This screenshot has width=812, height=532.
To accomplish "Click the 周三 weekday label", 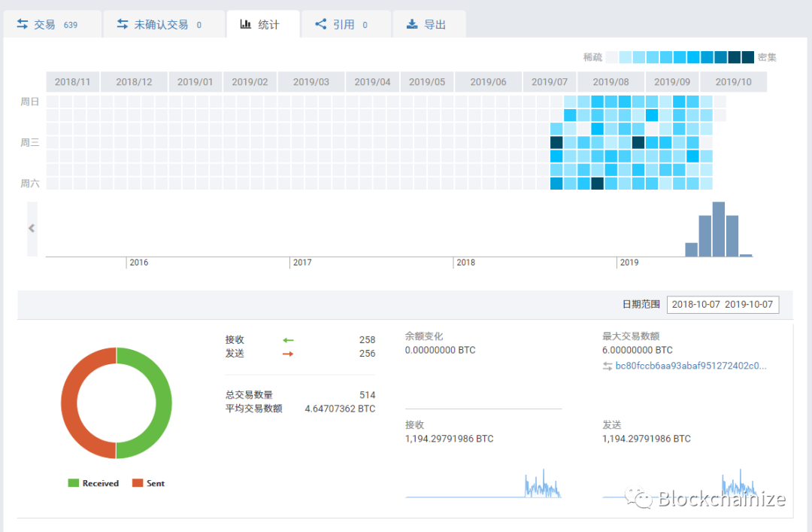I will [29, 142].
